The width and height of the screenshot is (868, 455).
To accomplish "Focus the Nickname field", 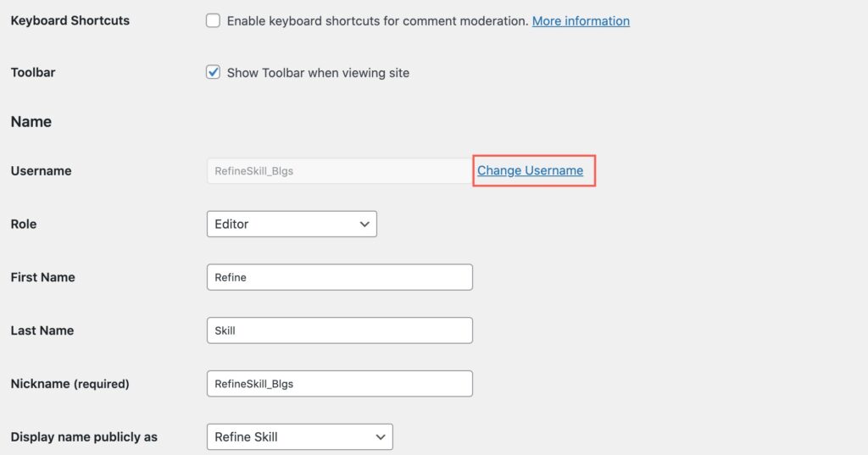I will (340, 384).
